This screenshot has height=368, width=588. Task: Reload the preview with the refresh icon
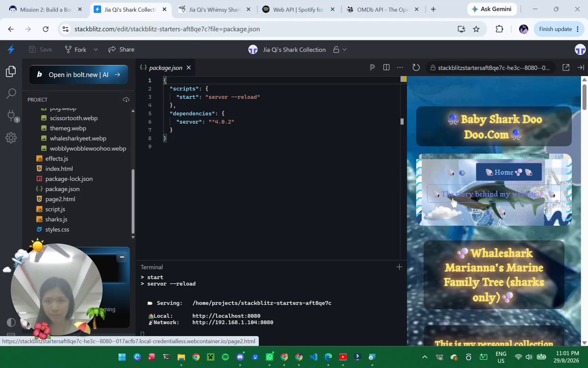416,67
